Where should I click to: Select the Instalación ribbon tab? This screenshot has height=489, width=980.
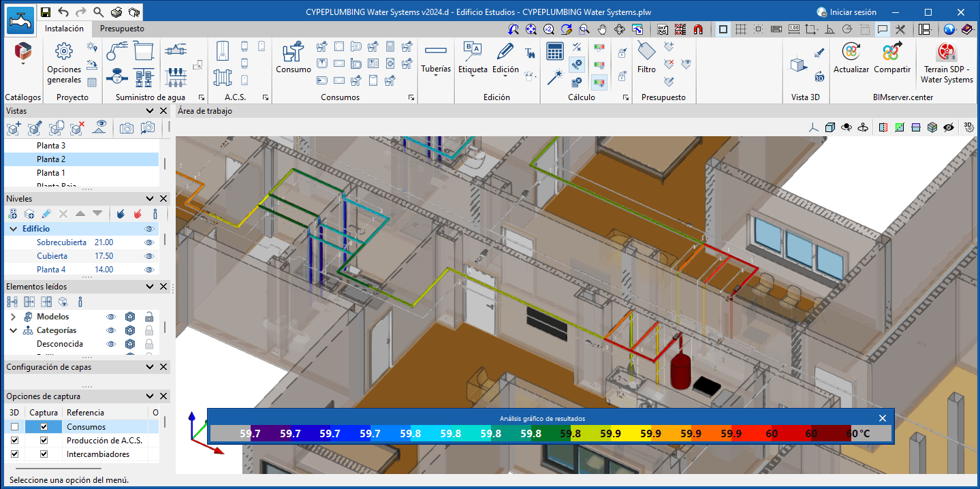[x=64, y=29]
